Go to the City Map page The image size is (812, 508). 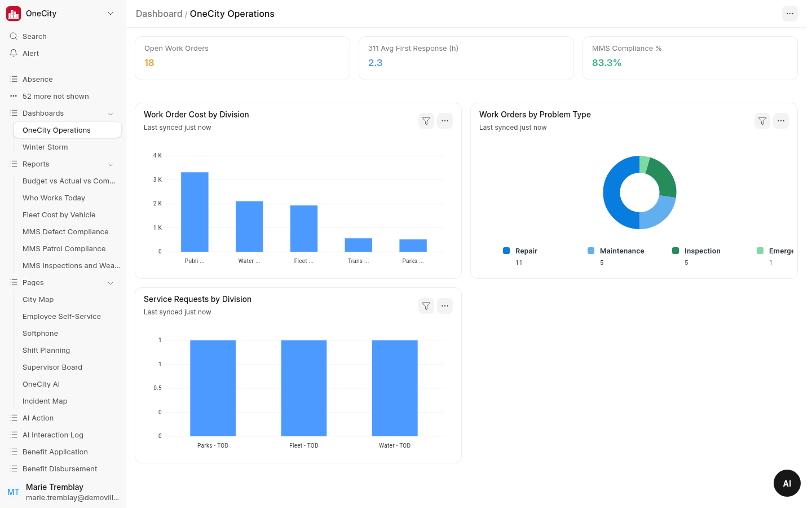(67, 299)
